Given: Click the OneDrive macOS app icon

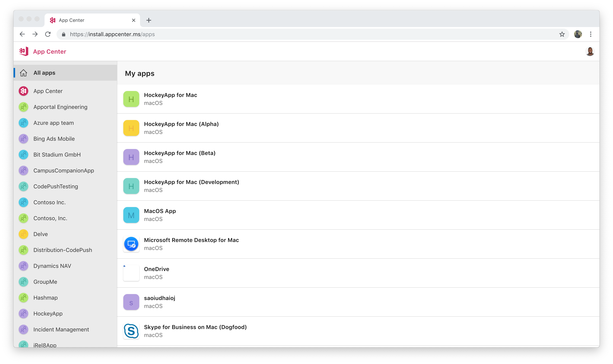Looking at the screenshot, I should point(131,273).
